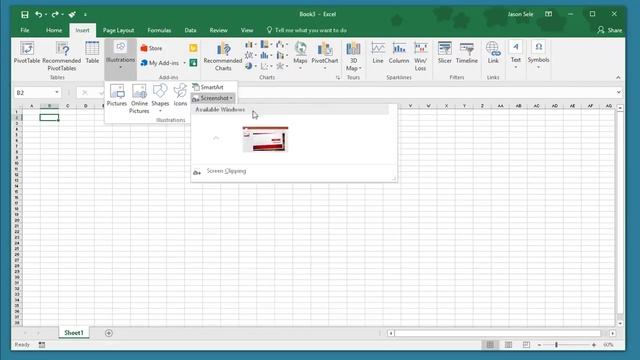Switch to the Home tab
The width and height of the screenshot is (640, 360).
(x=54, y=30)
